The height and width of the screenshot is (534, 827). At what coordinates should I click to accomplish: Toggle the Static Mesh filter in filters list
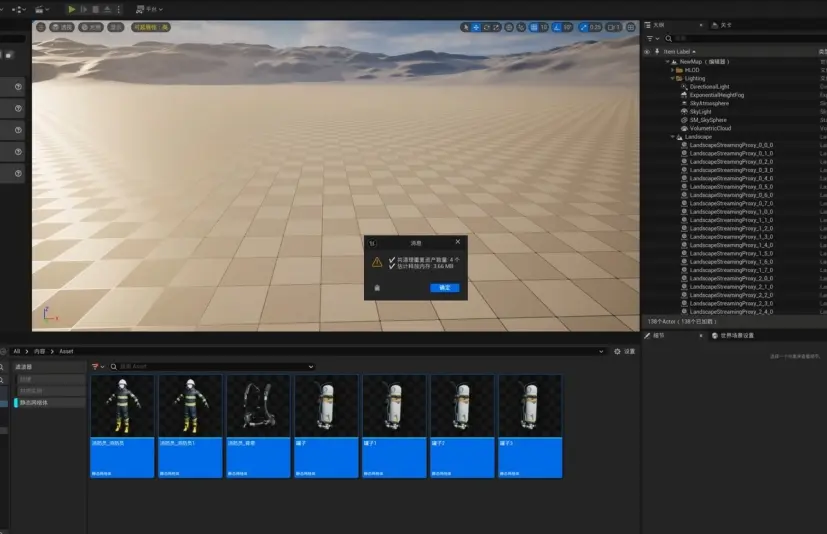tap(50, 403)
